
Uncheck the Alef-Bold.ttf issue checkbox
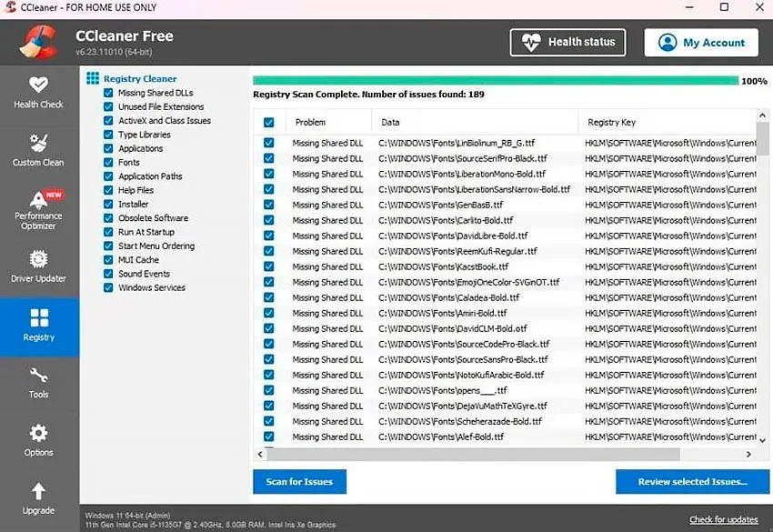268,437
